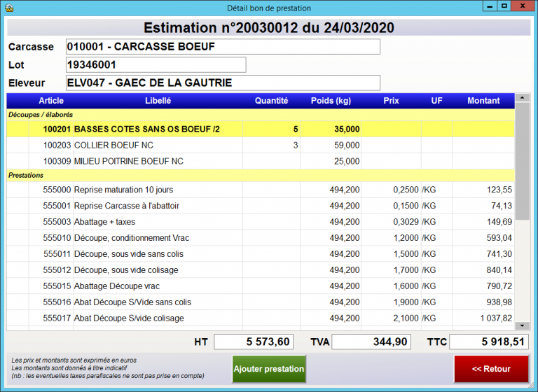Select the Lot number field

(x=156, y=65)
